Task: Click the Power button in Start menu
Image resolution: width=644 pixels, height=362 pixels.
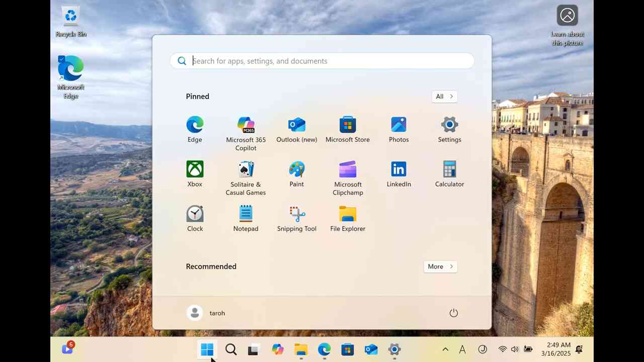Action: coord(453,313)
